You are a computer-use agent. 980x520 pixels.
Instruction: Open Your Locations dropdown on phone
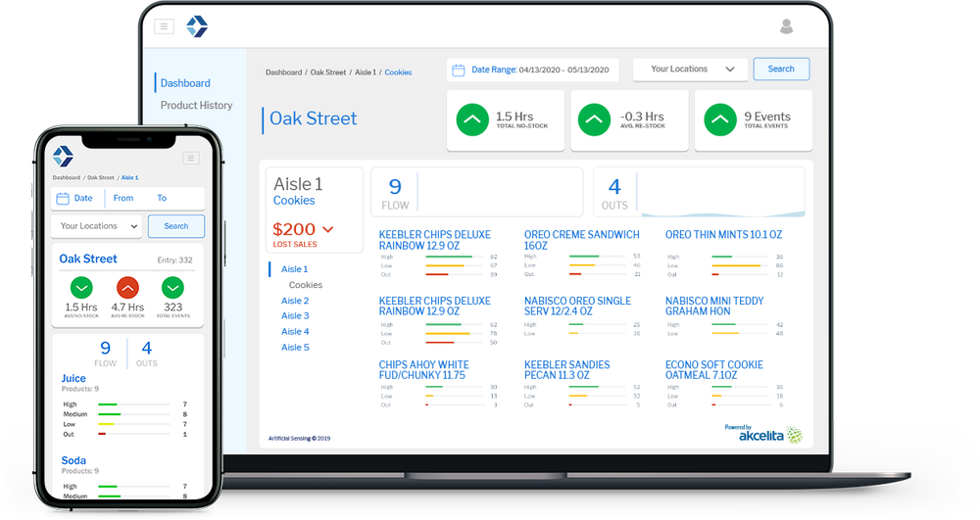[96, 226]
